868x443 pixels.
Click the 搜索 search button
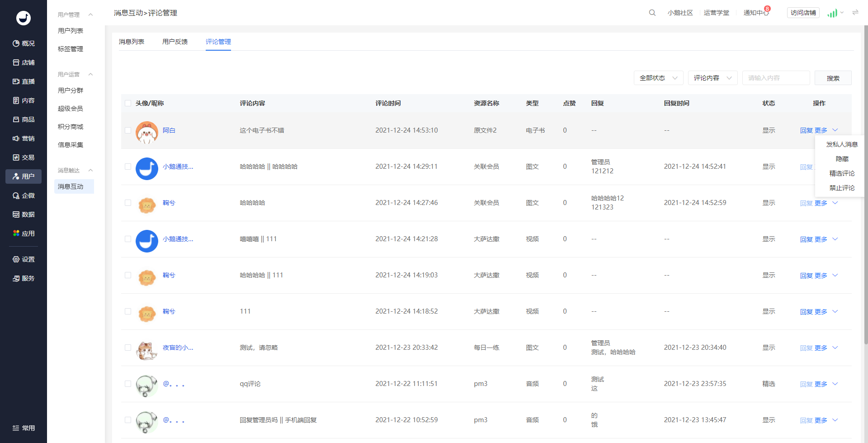coord(833,78)
